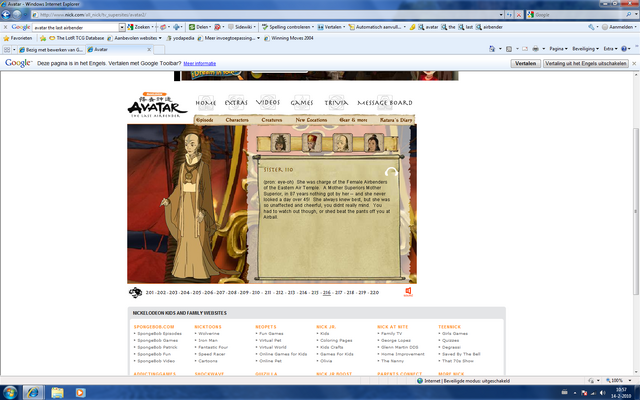
Task: Click the highlighter pen icon in Google Toolbar
Action: [412, 27]
